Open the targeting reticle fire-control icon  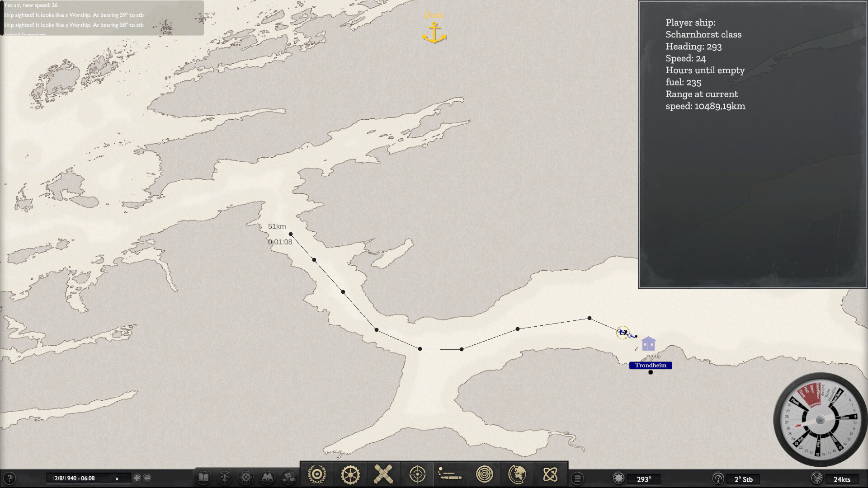pyautogui.click(x=417, y=474)
